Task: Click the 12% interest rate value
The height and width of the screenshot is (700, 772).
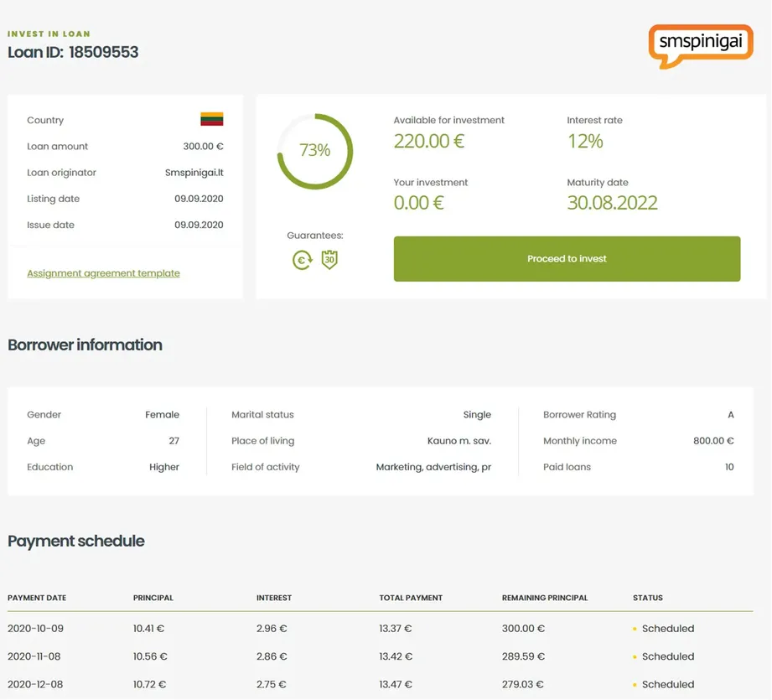Action: tap(585, 142)
